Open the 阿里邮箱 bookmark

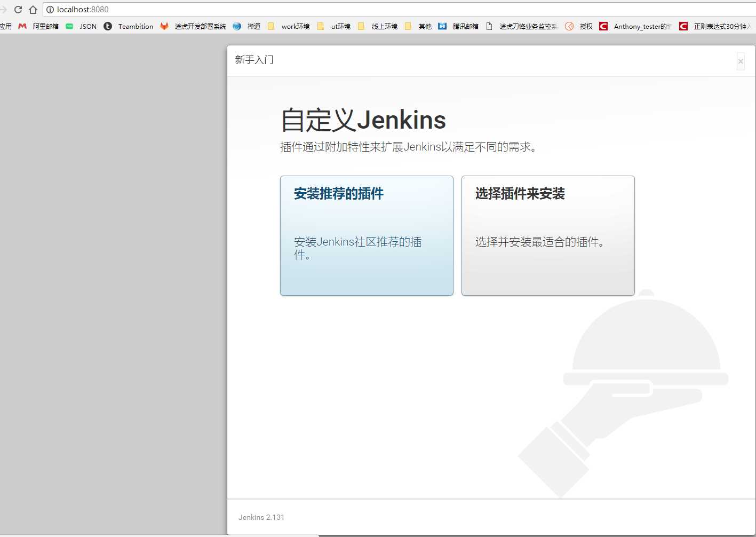click(38, 26)
